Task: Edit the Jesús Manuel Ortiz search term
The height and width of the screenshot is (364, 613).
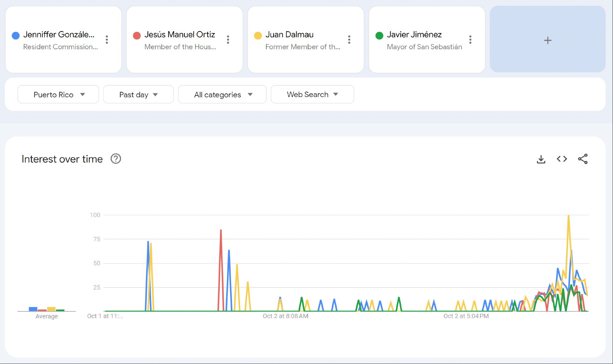Action: [180, 35]
